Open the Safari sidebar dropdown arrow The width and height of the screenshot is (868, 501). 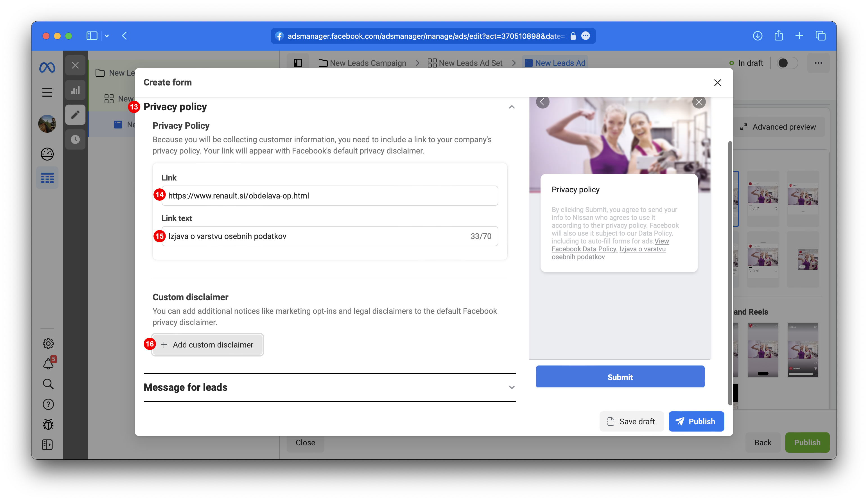107,36
